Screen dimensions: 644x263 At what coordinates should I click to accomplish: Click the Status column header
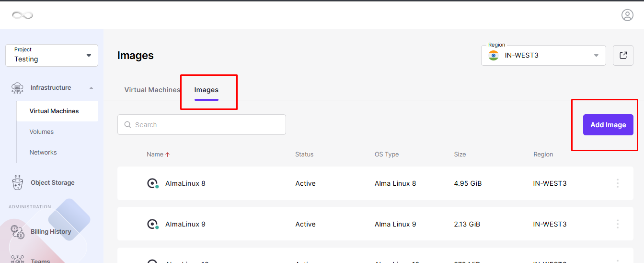pos(304,155)
